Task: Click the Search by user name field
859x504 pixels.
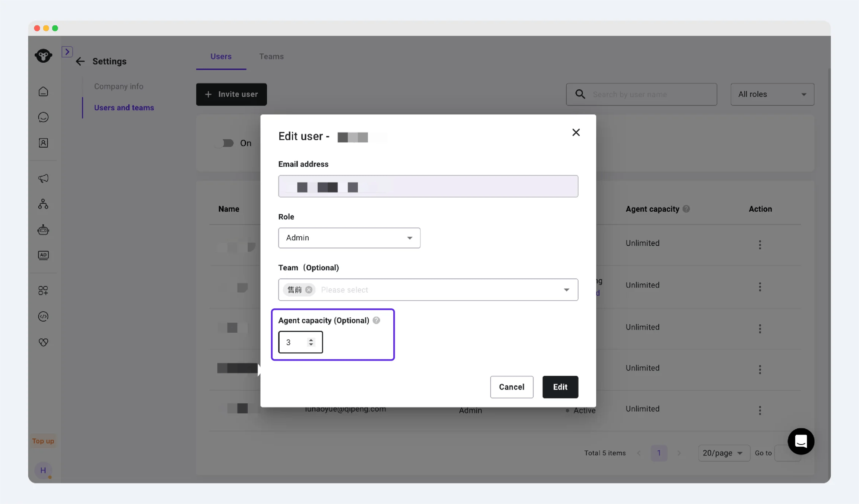Action: point(641,94)
